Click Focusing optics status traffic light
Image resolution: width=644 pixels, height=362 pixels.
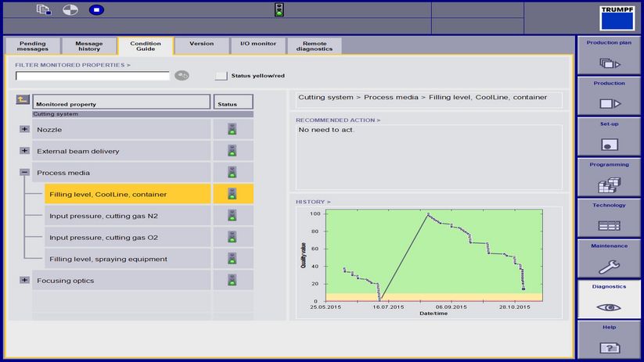[232, 281]
